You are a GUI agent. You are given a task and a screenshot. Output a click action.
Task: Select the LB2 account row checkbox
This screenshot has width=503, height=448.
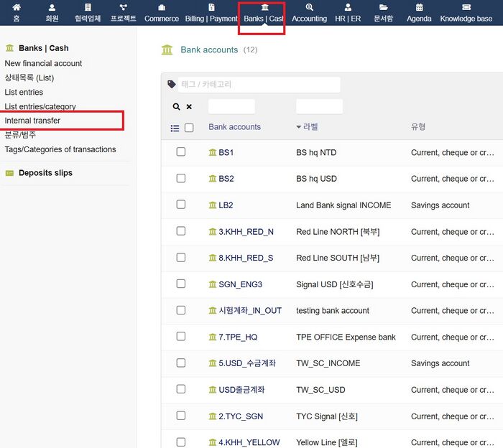[181, 205]
